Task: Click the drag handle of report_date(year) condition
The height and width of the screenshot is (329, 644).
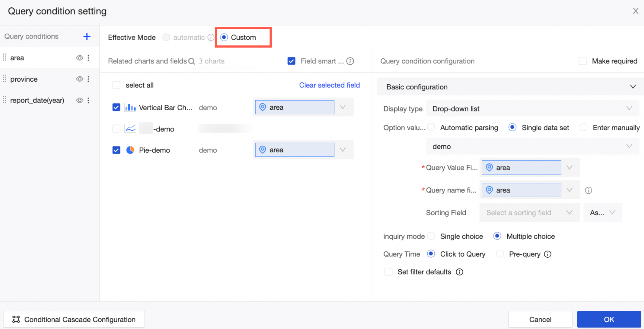Action: coord(4,100)
